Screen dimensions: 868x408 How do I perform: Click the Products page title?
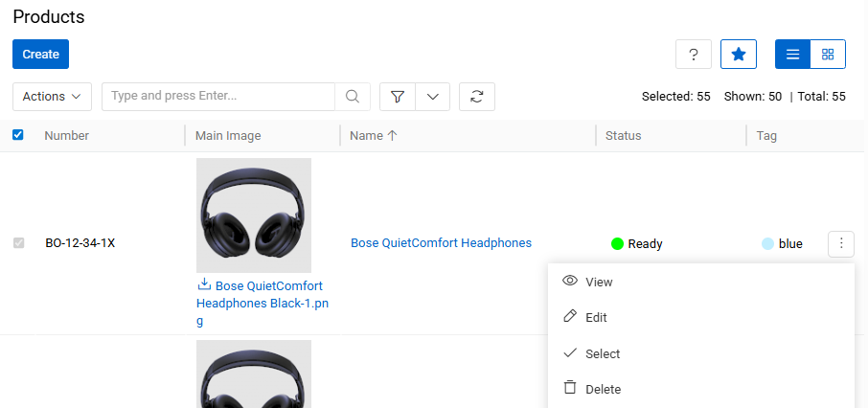[49, 16]
